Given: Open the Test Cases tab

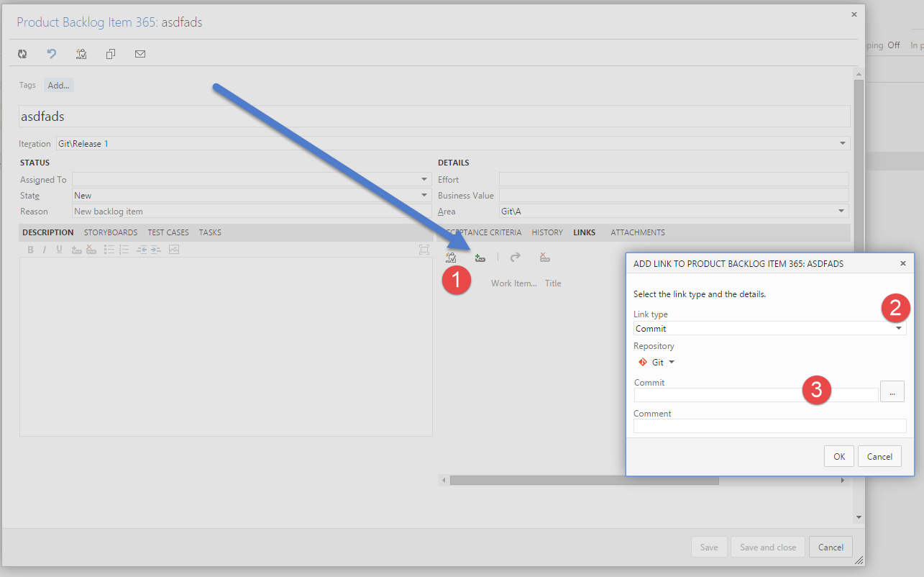Looking at the screenshot, I should click(x=168, y=232).
